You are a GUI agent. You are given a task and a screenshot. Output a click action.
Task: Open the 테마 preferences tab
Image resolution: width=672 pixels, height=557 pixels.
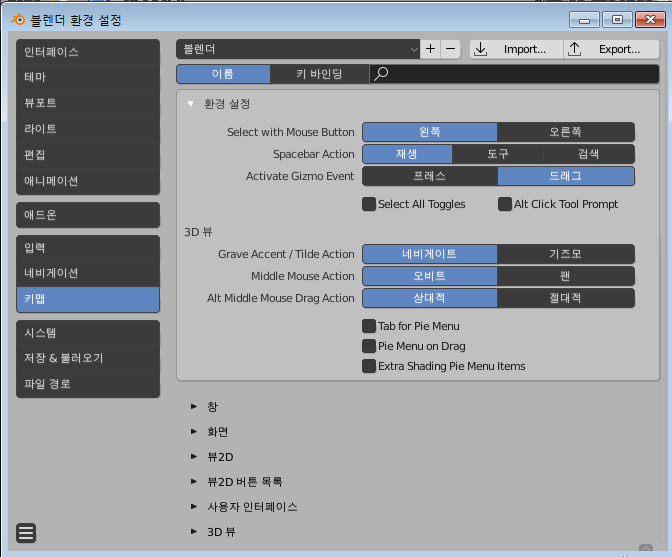[88, 77]
